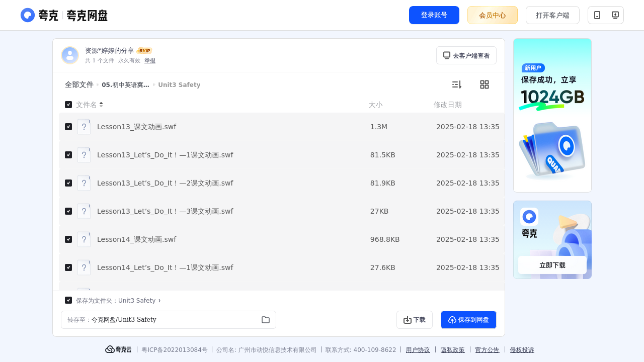Open 隐私政策 footer link
The image size is (644, 362).
(x=453, y=350)
